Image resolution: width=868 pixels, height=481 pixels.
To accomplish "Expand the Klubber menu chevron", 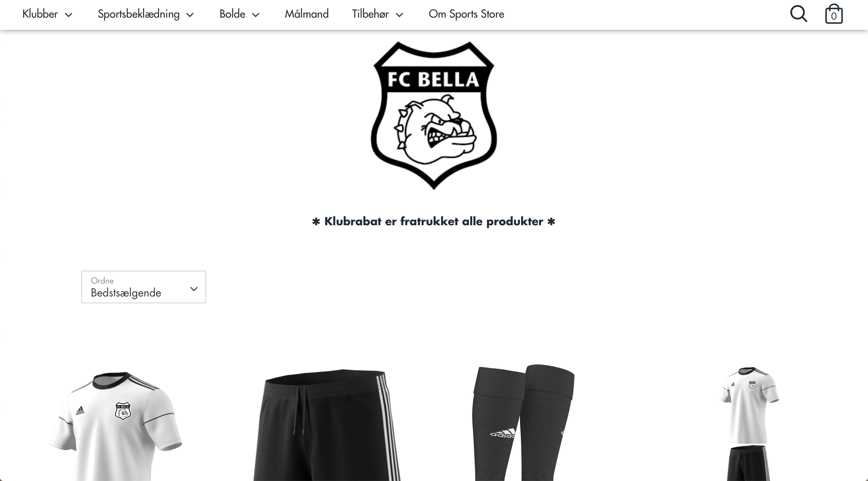I will [x=68, y=15].
